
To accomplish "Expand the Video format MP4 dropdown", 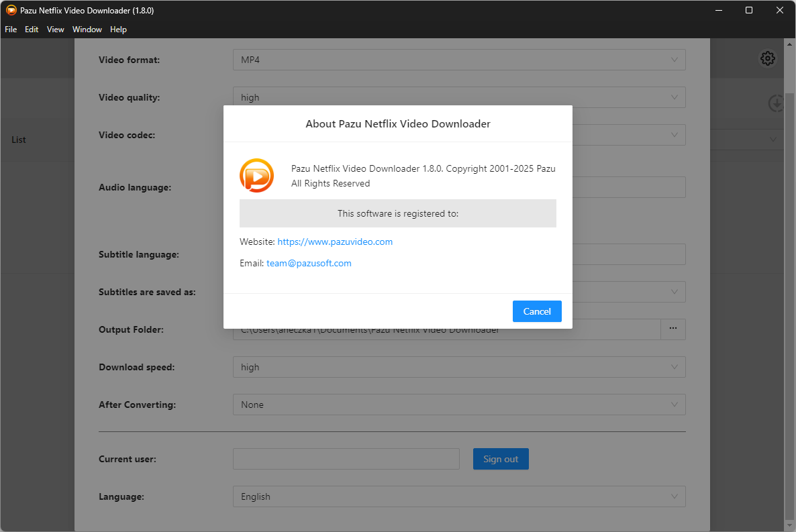I will click(x=459, y=60).
